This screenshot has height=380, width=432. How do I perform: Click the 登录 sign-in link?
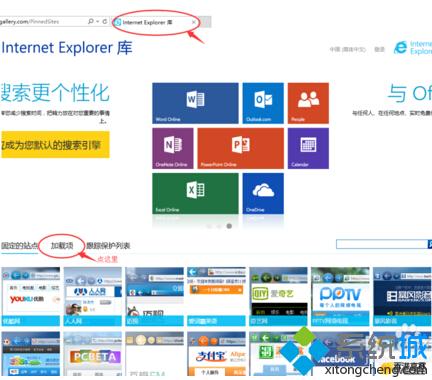[379, 49]
